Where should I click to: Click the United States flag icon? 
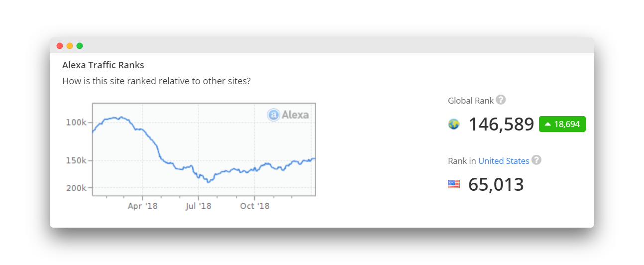[453, 184]
